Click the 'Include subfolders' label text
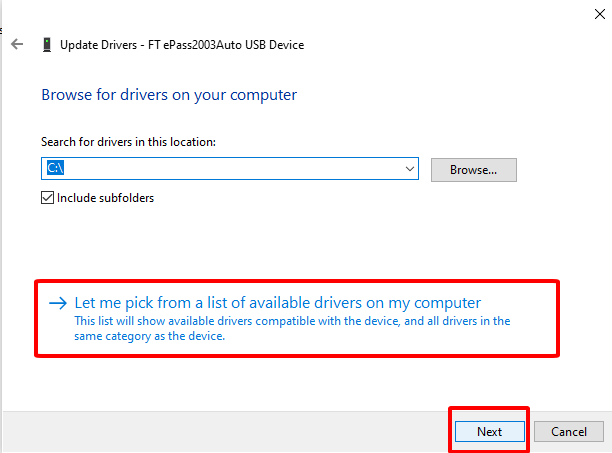 (x=105, y=198)
